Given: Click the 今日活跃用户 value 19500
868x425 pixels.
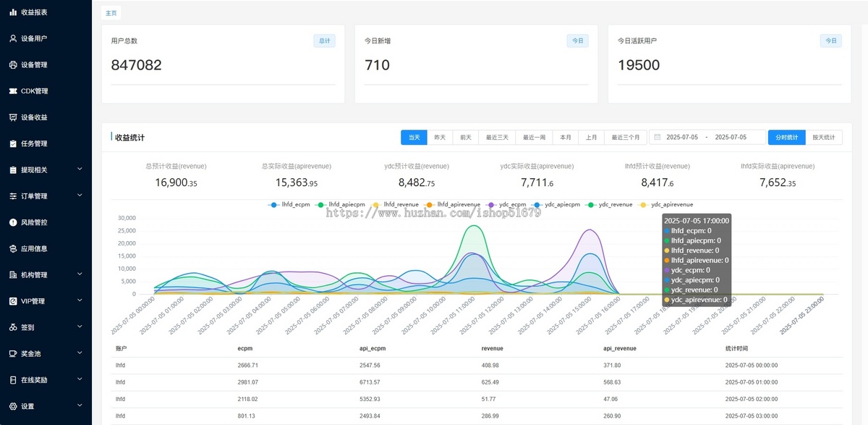Looking at the screenshot, I should (x=639, y=65).
